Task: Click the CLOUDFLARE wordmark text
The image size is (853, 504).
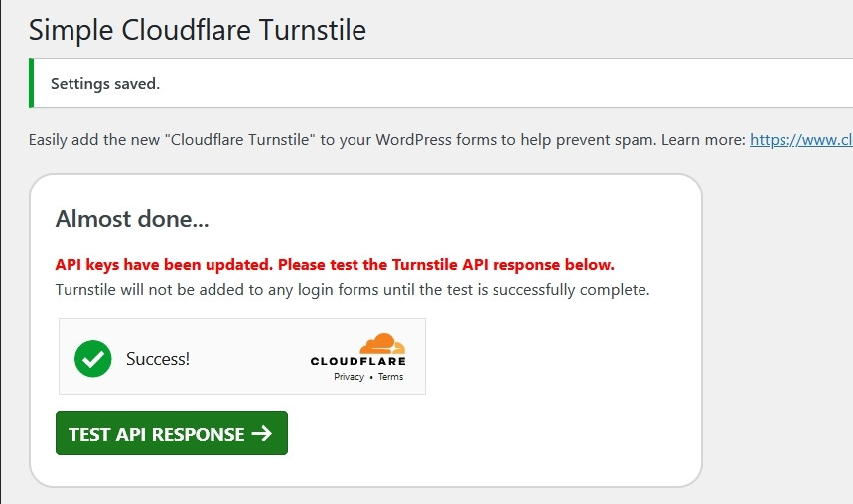Action: click(357, 361)
